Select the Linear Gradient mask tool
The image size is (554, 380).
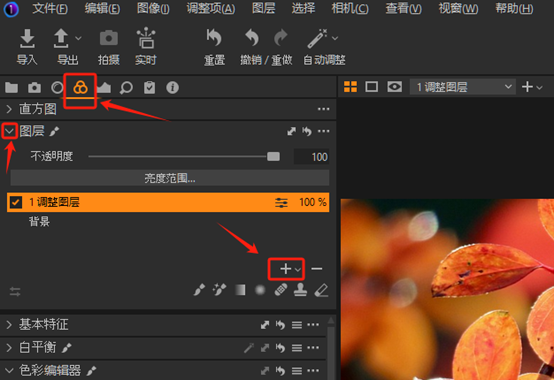pos(240,290)
